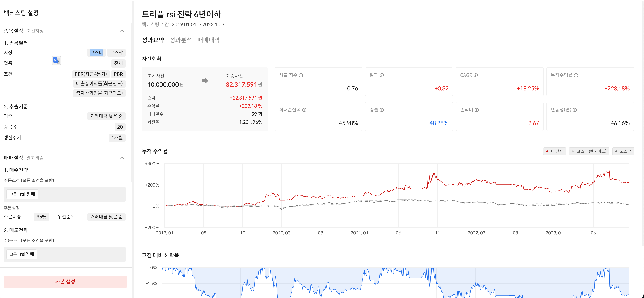
Task: Click 매매횟수 59 회 value
Action: point(257,114)
